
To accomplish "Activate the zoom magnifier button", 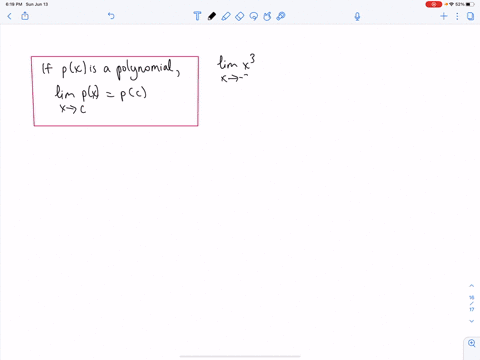I will point(472,343).
